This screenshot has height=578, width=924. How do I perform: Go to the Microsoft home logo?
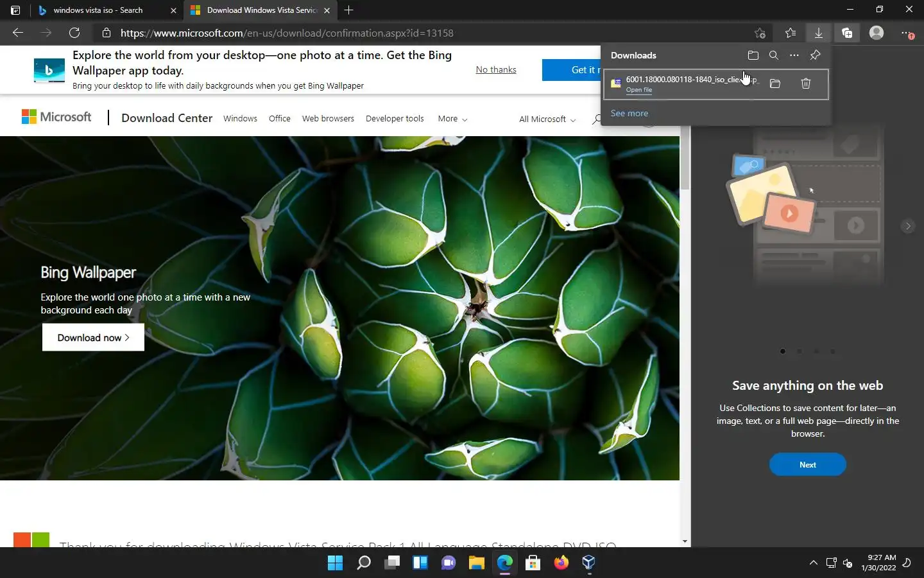click(x=56, y=117)
